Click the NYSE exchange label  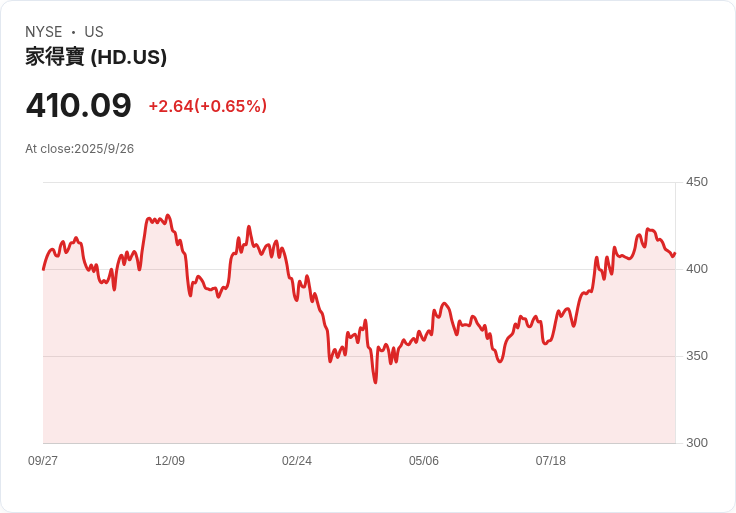coord(44,32)
